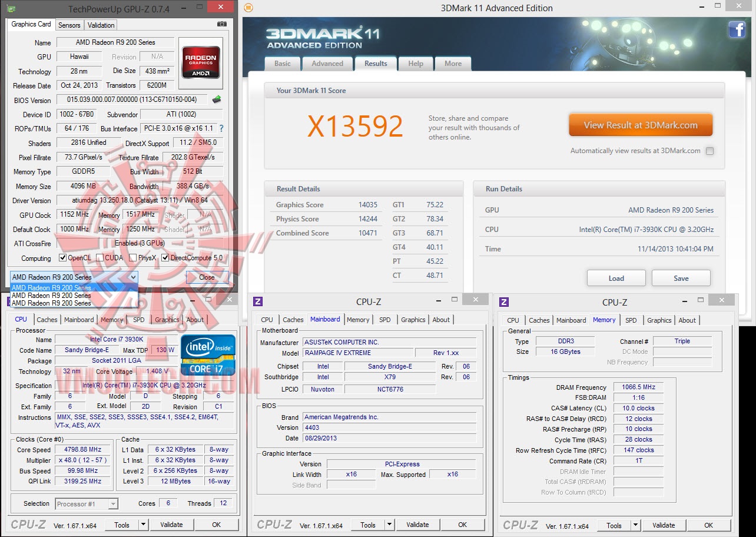
Task: Click the Bus Interface question mark icon
Action: pos(221,128)
